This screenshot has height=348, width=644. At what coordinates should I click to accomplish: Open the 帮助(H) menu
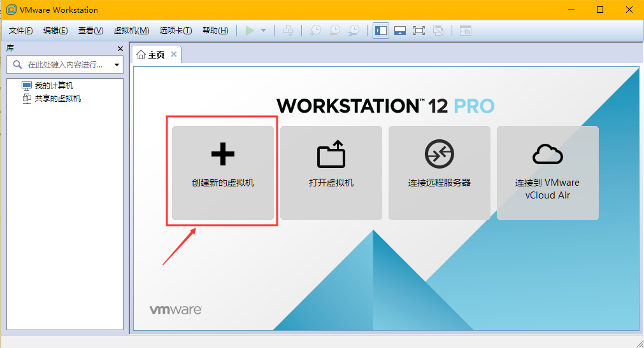[x=215, y=31]
